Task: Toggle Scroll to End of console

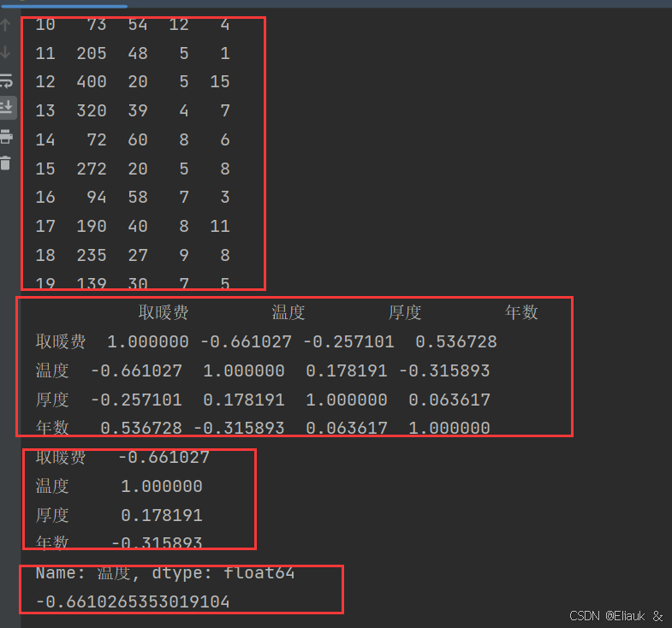Action: [x=7, y=107]
